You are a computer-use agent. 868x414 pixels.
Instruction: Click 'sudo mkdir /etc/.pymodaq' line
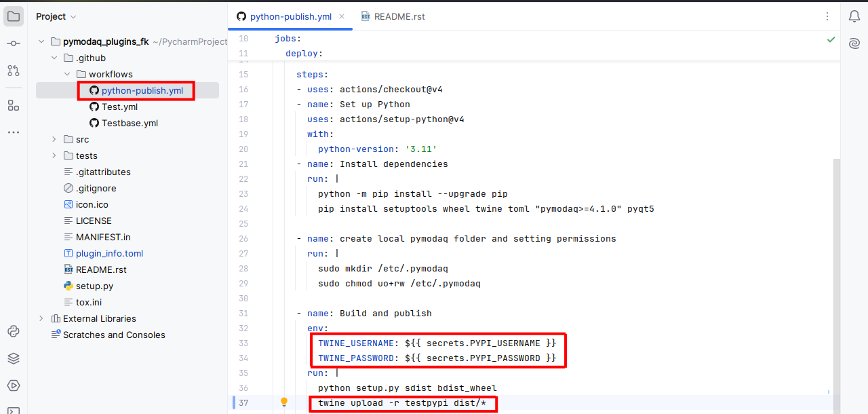coord(383,269)
